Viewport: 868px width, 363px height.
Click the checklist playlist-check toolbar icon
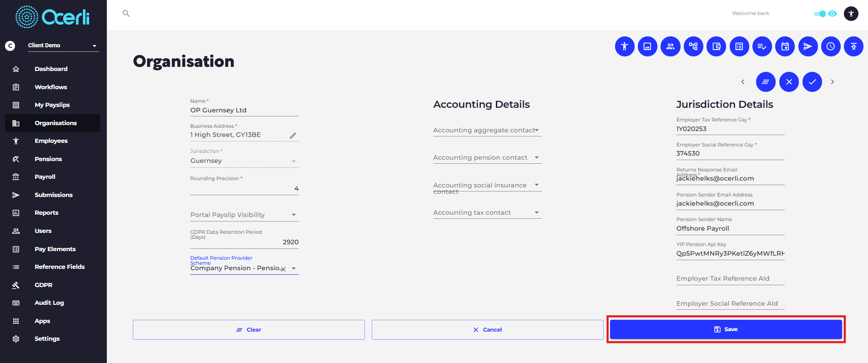click(x=762, y=46)
